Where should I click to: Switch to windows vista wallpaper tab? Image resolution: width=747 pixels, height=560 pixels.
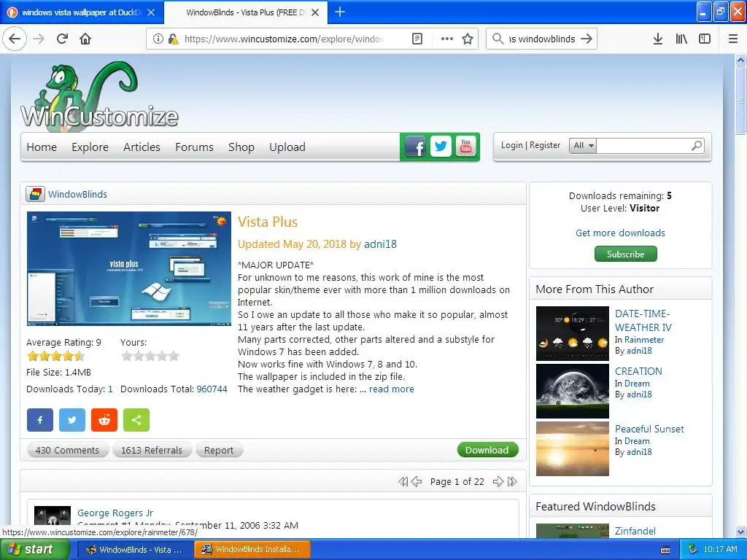coord(82,12)
